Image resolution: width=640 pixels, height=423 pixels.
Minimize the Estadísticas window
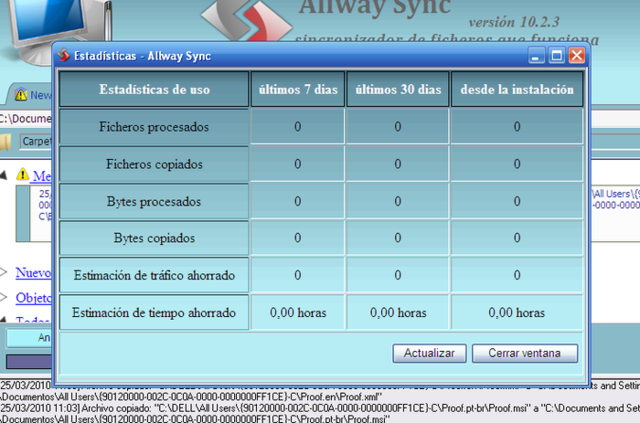coord(536,56)
